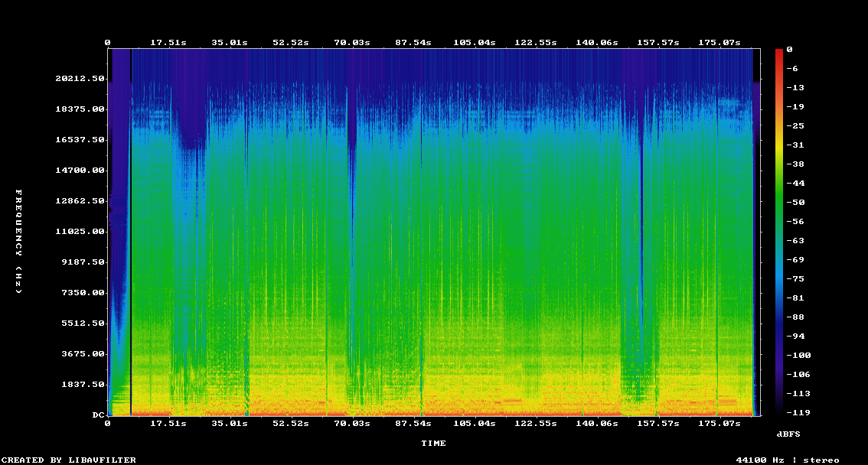Select the 20212.50 frequency axis label
Screen dimensions: 868x465
pos(80,79)
